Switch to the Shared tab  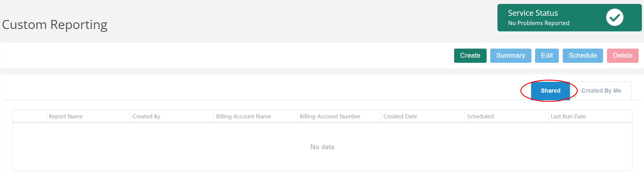pyautogui.click(x=551, y=91)
